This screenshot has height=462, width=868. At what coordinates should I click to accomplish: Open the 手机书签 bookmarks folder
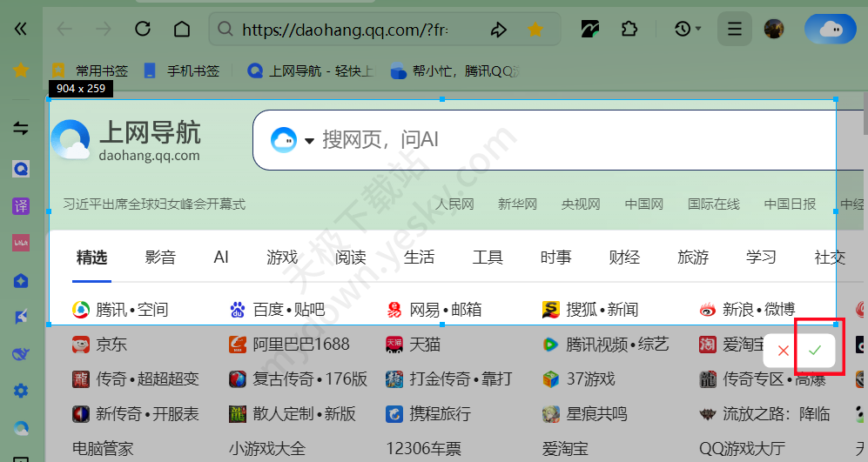(x=182, y=70)
